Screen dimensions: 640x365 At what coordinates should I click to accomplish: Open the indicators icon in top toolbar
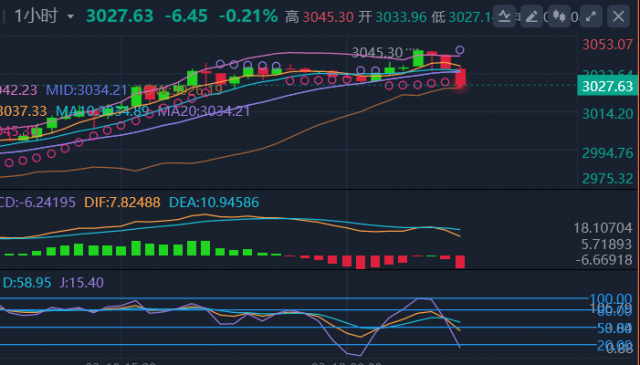pos(504,16)
